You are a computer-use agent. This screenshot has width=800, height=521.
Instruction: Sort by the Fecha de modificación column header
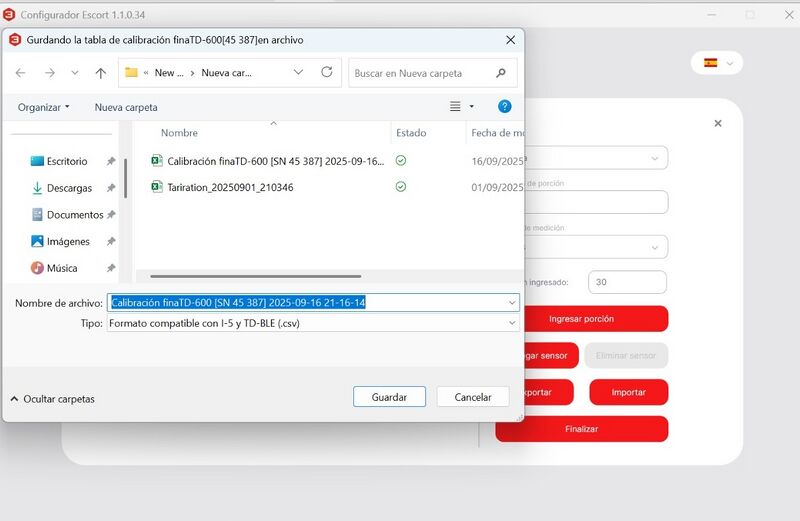pos(497,133)
